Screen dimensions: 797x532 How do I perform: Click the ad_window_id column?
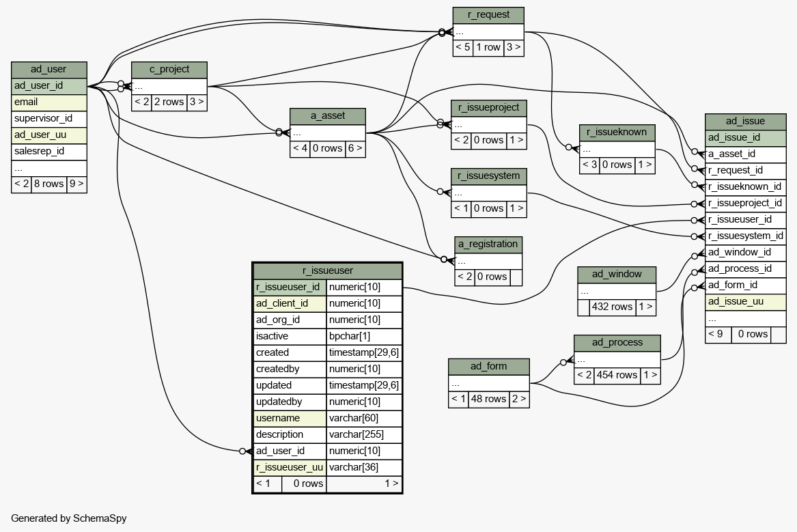(x=746, y=253)
